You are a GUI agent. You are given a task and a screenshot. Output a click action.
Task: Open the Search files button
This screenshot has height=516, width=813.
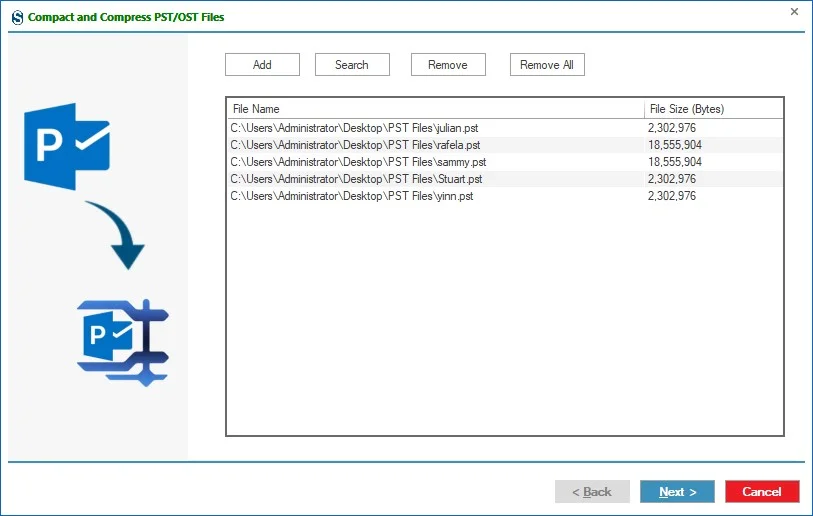352,65
